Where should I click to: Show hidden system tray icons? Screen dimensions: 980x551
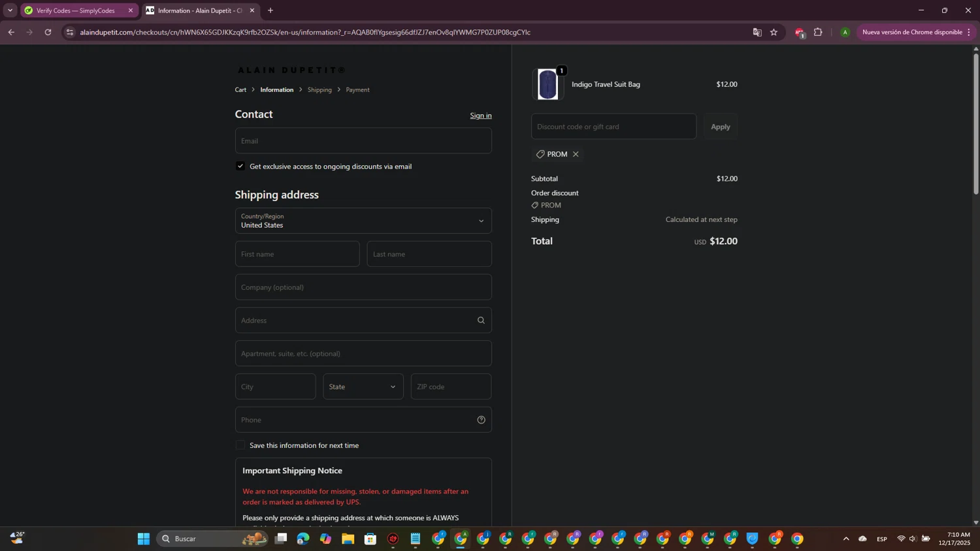click(846, 539)
